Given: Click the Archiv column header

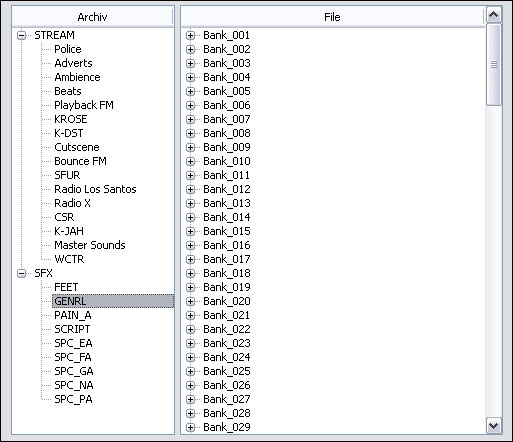Looking at the screenshot, I should pyautogui.click(x=92, y=17).
